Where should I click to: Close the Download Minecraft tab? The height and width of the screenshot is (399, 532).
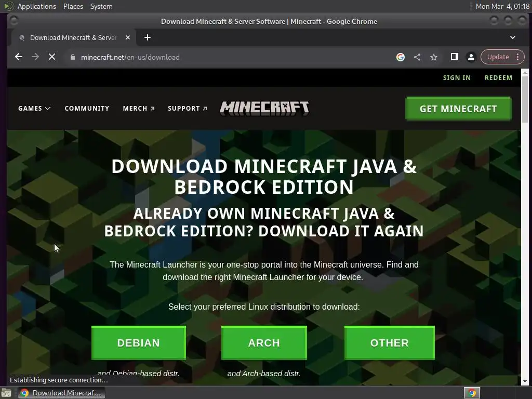click(x=128, y=37)
